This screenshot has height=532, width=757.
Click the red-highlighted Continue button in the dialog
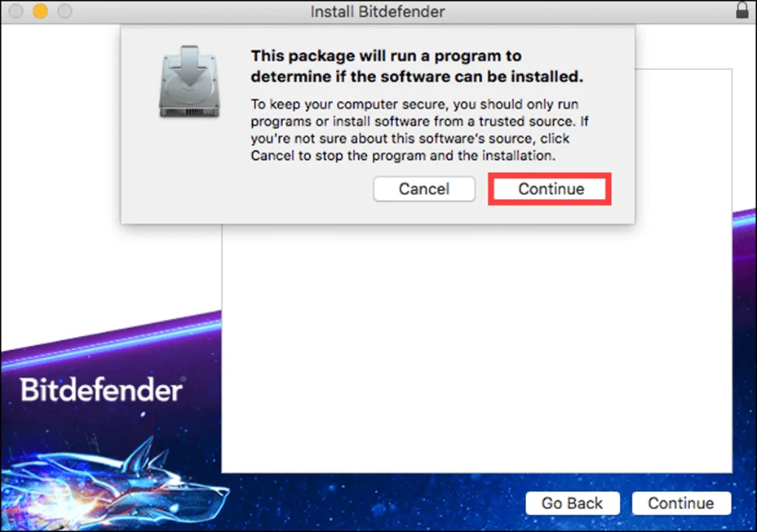click(x=550, y=188)
